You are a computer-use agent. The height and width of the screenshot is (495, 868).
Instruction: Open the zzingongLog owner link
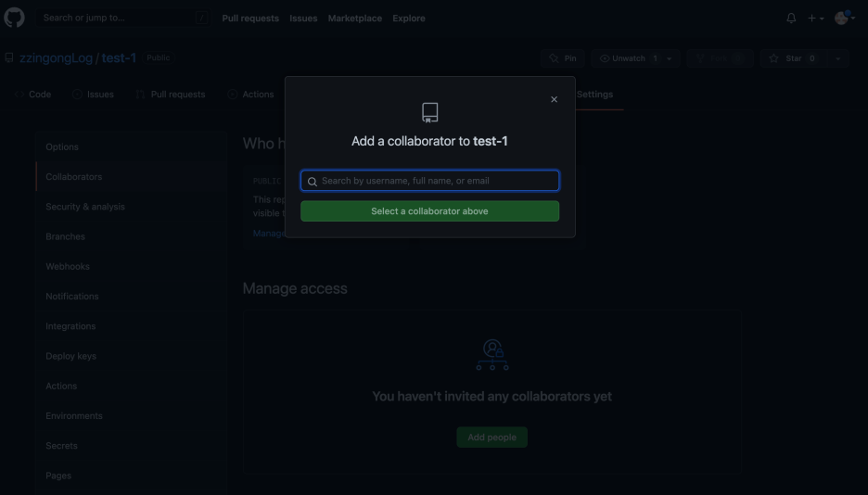point(56,58)
